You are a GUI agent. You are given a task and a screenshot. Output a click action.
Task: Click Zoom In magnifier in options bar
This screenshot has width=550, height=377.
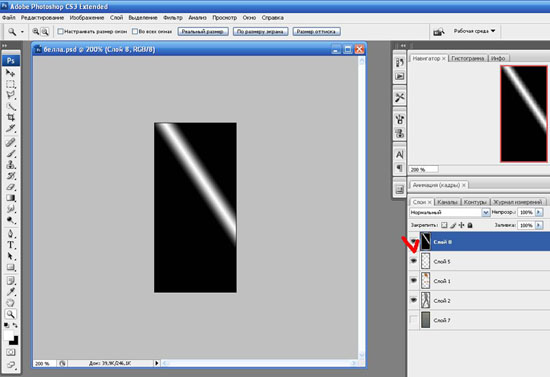[x=36, y=32]
